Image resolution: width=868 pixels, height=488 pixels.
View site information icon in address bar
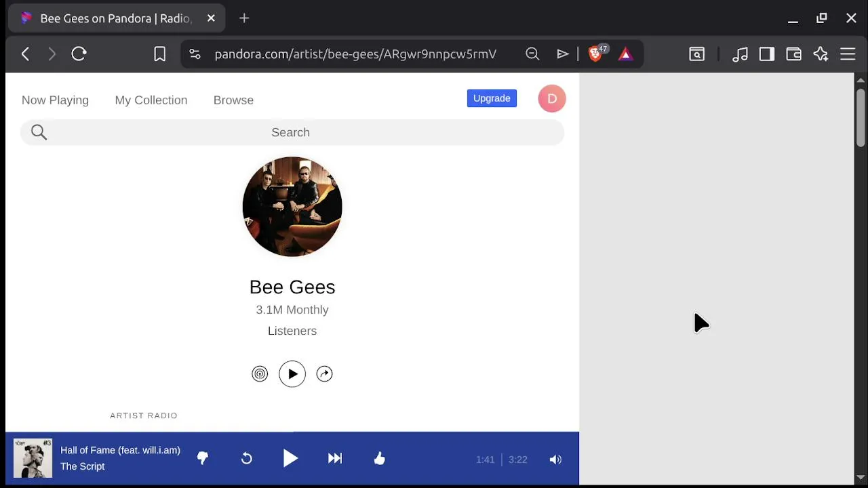[x=195, y=54]
